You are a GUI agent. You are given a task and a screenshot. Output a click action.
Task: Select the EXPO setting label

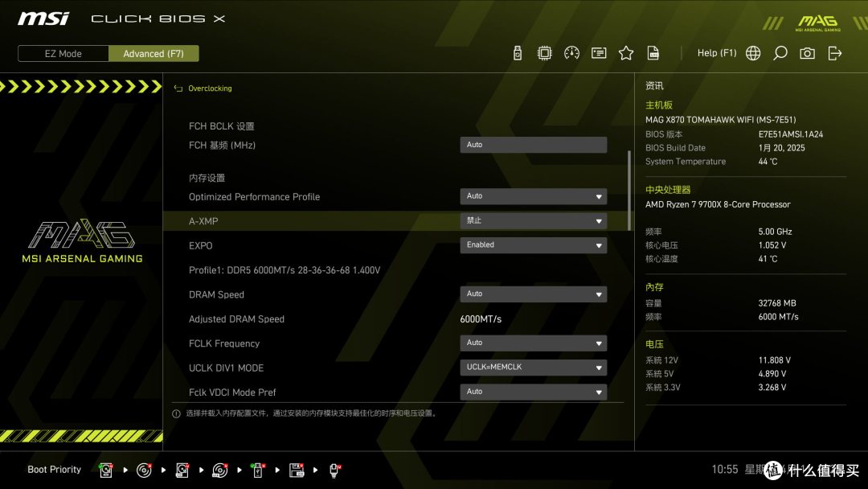(x=200, y=245)
